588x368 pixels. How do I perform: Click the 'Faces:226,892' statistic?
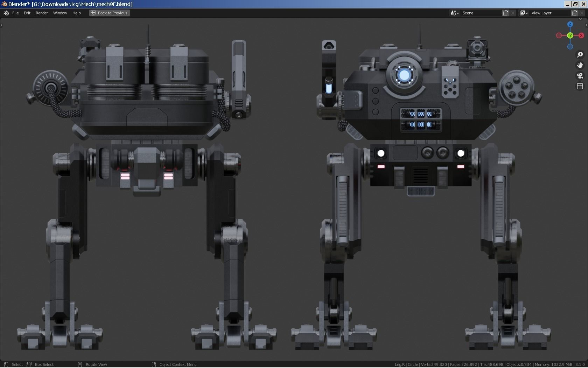(463, 364)
